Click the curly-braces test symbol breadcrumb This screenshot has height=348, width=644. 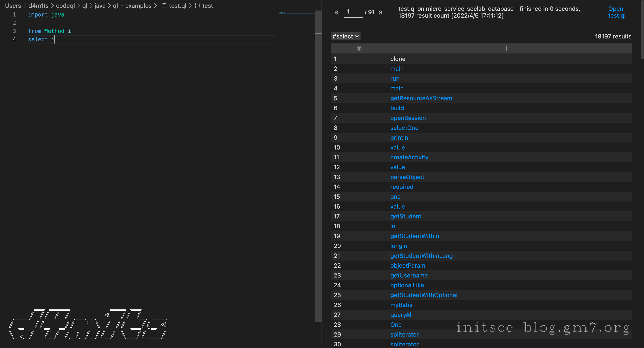click(x=203, y=5)
